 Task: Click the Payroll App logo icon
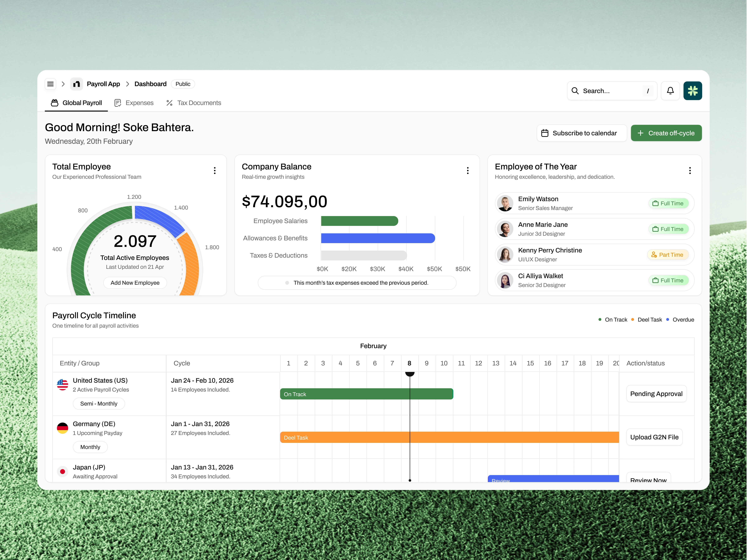77,84
